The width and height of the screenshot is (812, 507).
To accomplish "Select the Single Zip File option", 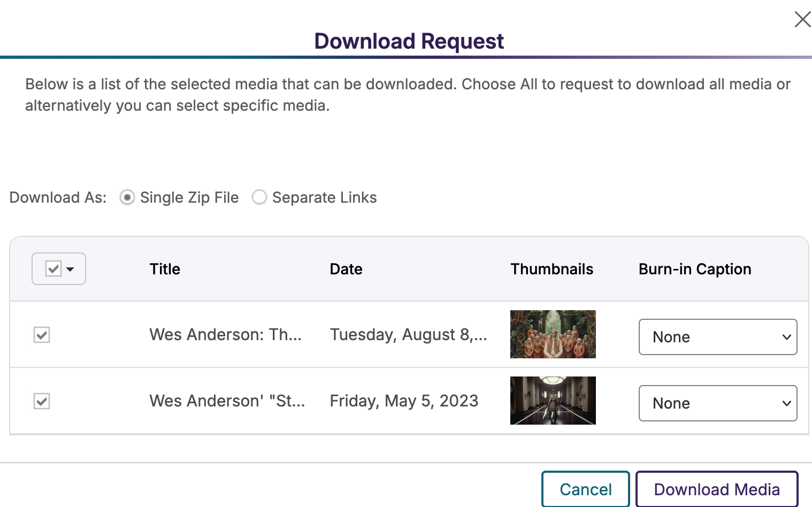I will (x=127, y=197).
